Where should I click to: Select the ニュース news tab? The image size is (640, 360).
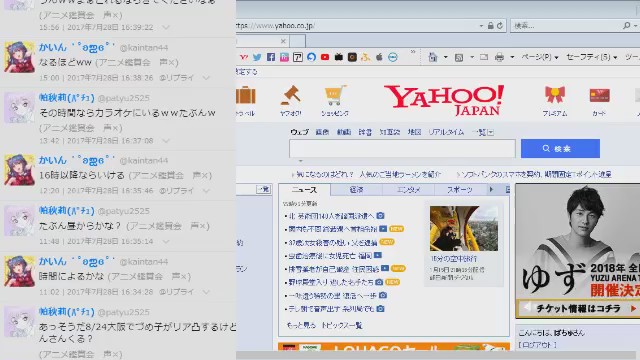coord(304,190)
